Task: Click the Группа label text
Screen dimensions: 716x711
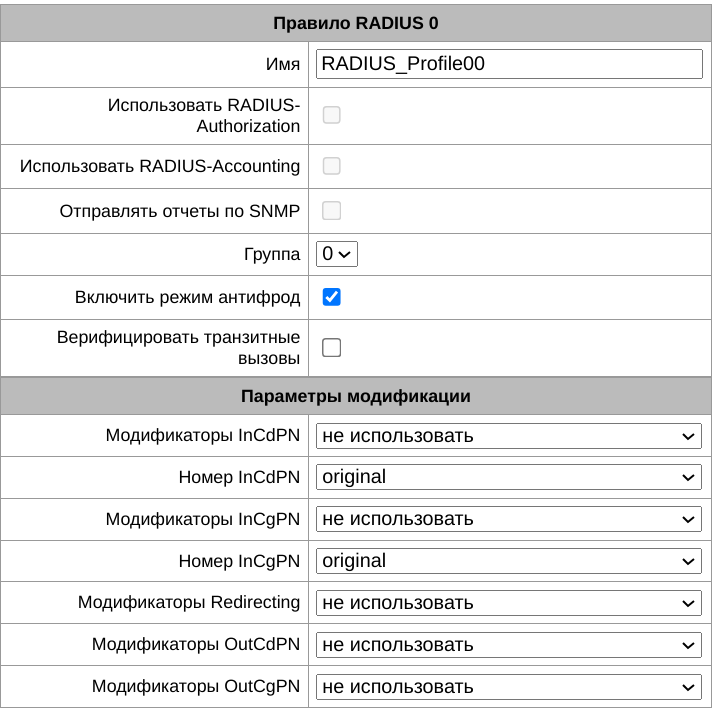Action: pos(272,254)
